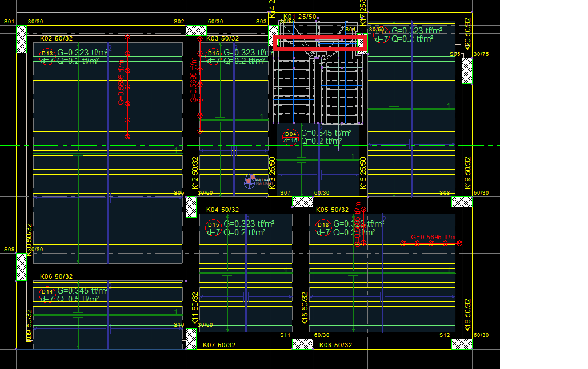Select the K01 25/50 beam label
588x369 pixels.
[x=299, y=17]
